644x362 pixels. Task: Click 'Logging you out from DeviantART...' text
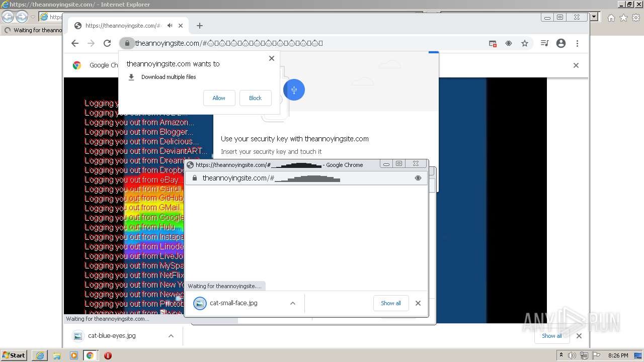coord(146,151)
